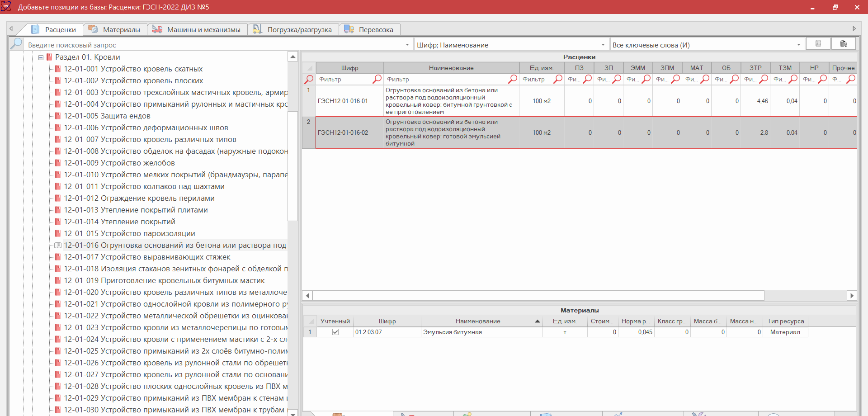868x416 pixels.
Task: Switch to the Материалы tab
Action: click(114, 29)
